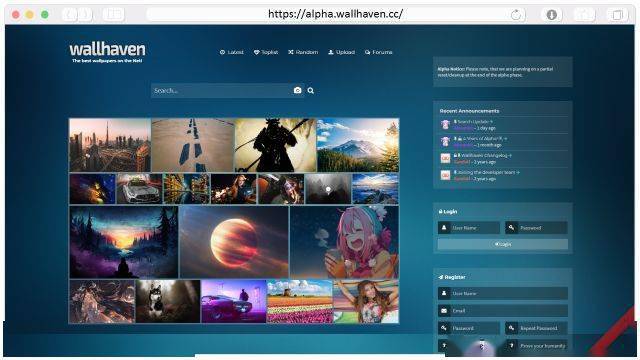Screen dimensions: 640x360
Task: Click the Email field in Register
Action: tap(503, 311)
